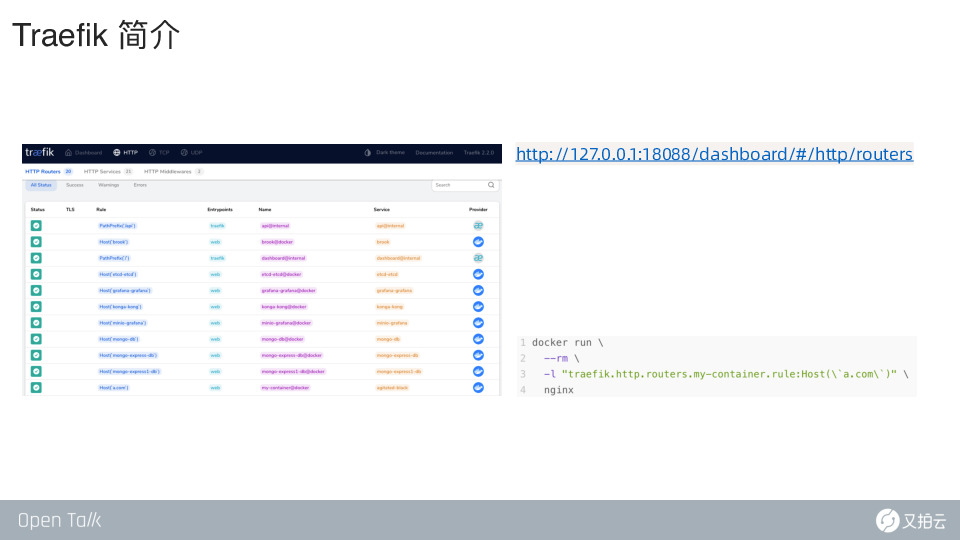Click status icon of mongo-express-db@docker row

point(36,355)
